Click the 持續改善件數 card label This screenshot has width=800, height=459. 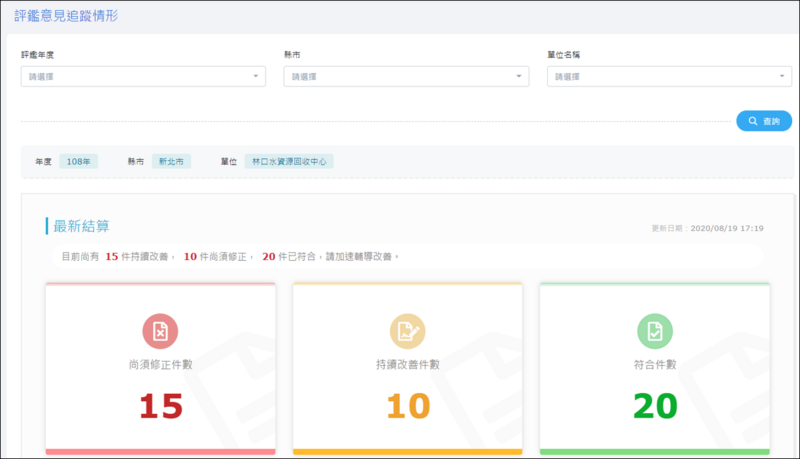coord(407,366)
